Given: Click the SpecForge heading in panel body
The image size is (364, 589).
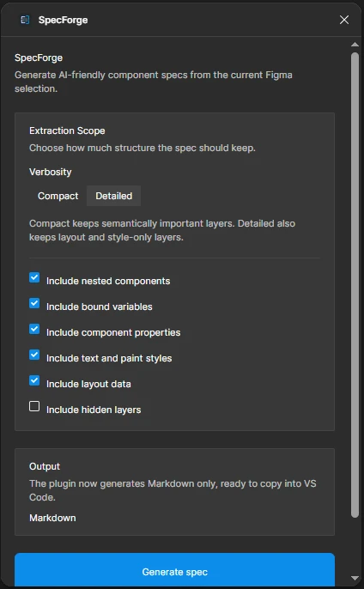Looking at the screenshot, I should coord(39,58).
